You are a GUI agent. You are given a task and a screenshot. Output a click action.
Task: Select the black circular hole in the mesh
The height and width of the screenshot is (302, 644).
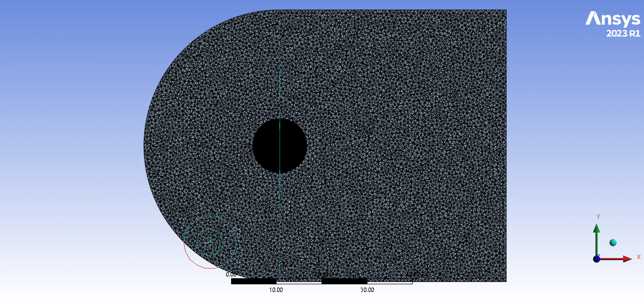280,146
